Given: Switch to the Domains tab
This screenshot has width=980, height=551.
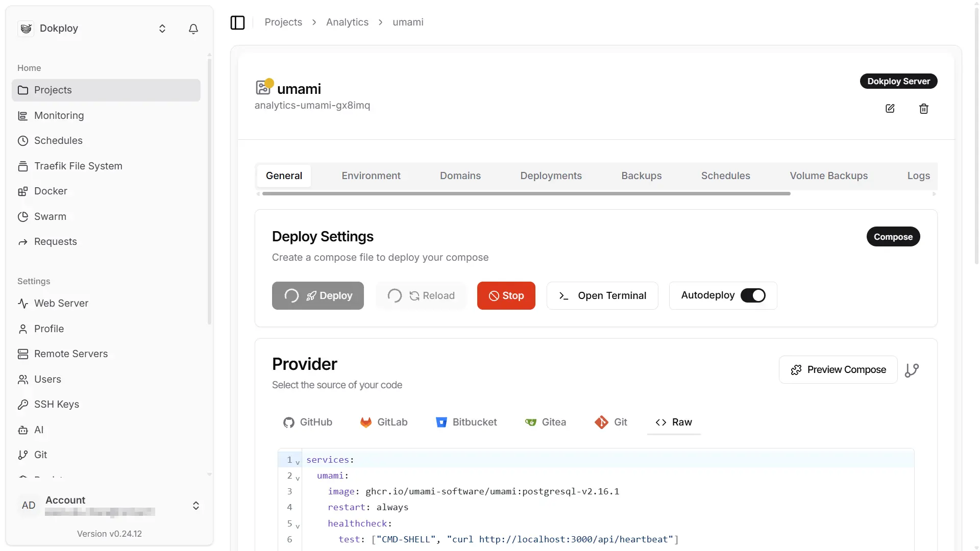Looking at the screenshot, I should [460, 176].
